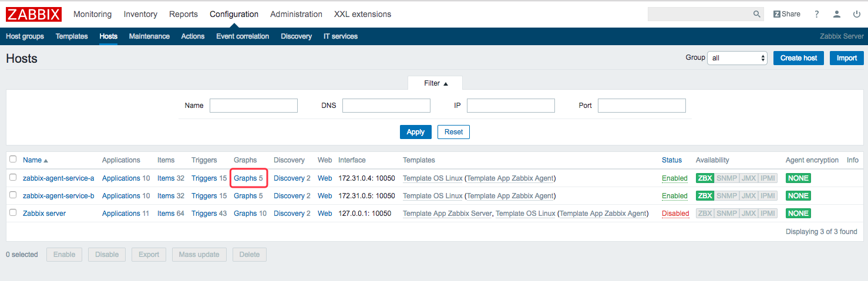The image size is (868, 281).
Task: Toggle Disabled status of Zabbix server
Action: tap(675, 214)
